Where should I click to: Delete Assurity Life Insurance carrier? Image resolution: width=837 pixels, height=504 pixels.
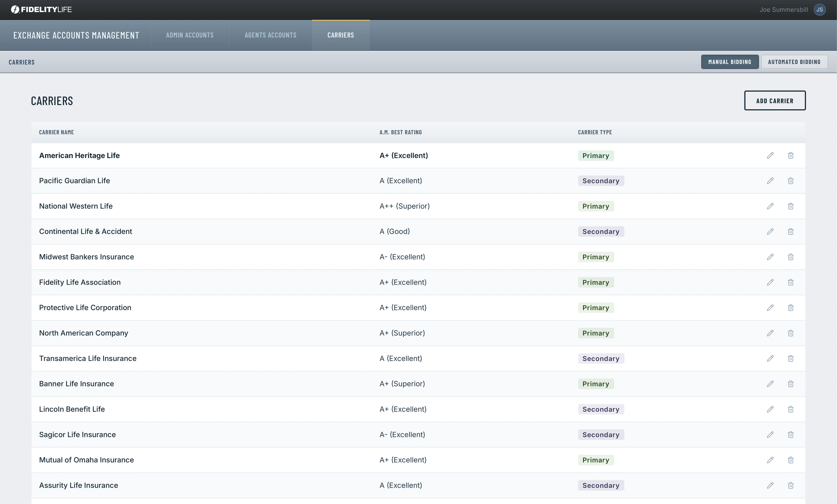pos(791,485)
